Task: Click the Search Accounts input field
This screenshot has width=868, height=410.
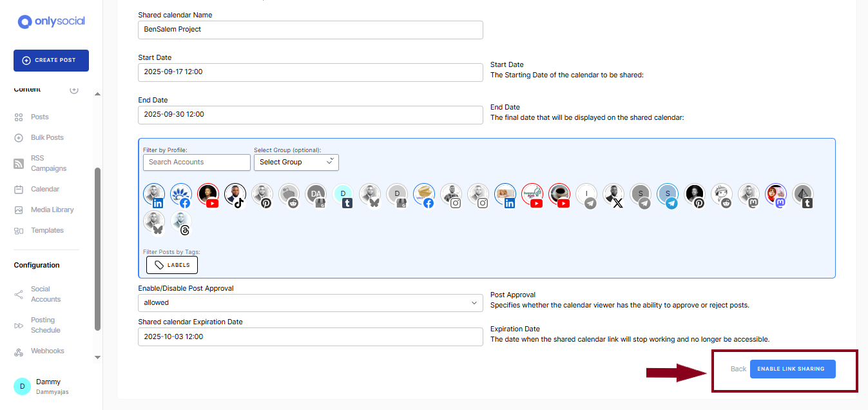Action: tap(197, 162)
